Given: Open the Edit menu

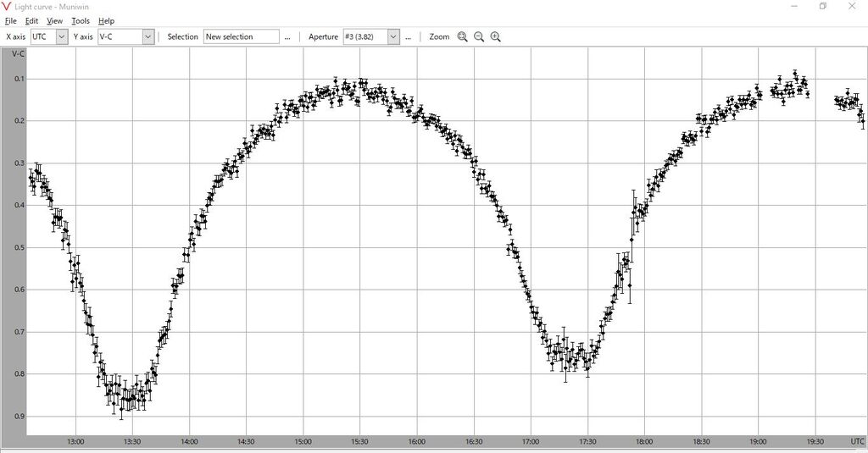Looking at the screenshot, I should click(x=31, y=21).
